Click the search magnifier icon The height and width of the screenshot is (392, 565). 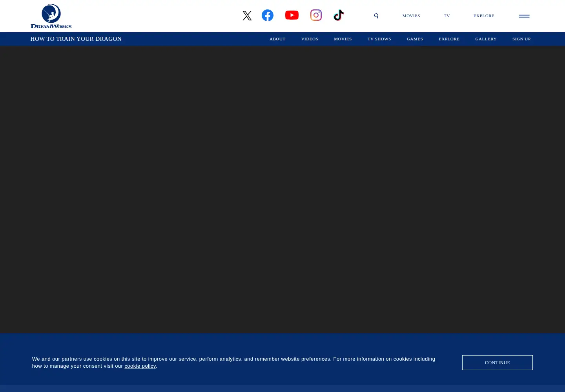tap(376, 16)
